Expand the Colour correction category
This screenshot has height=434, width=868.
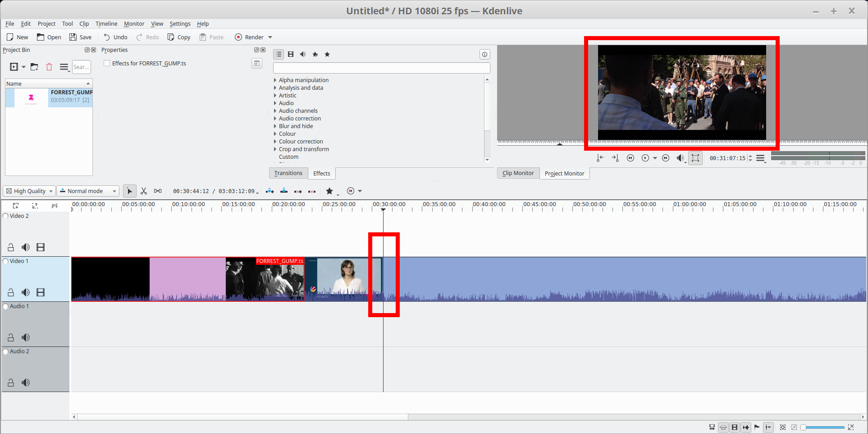[x=275, y=142]
